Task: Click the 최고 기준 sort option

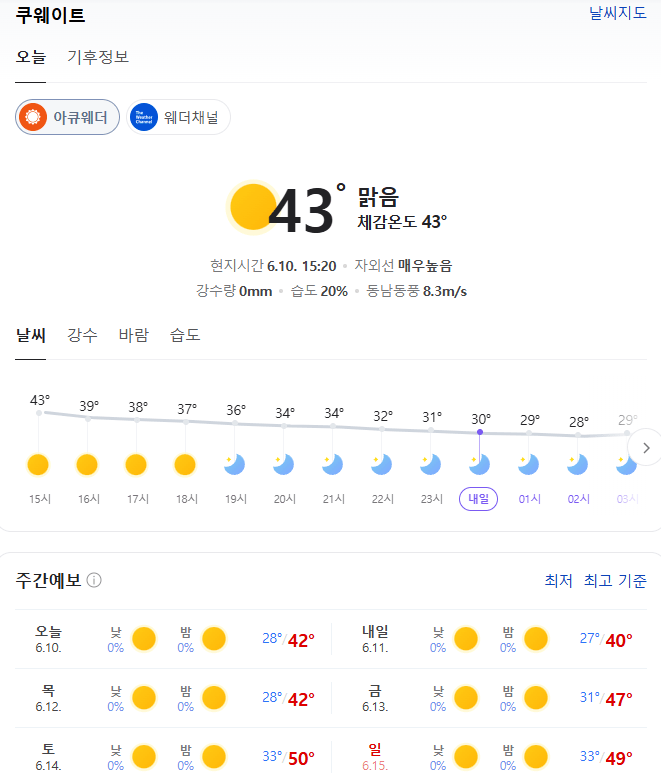Action: point(615,581)
